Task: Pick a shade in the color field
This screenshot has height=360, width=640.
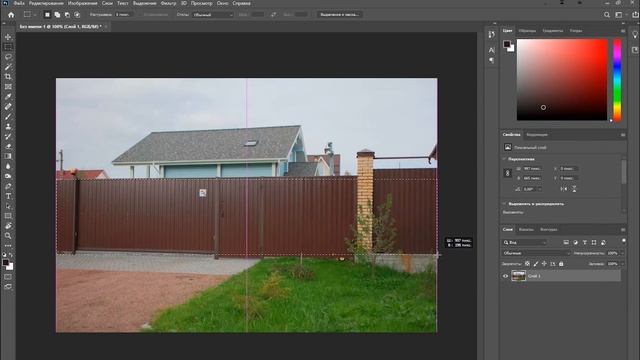Action: point(562,80)
